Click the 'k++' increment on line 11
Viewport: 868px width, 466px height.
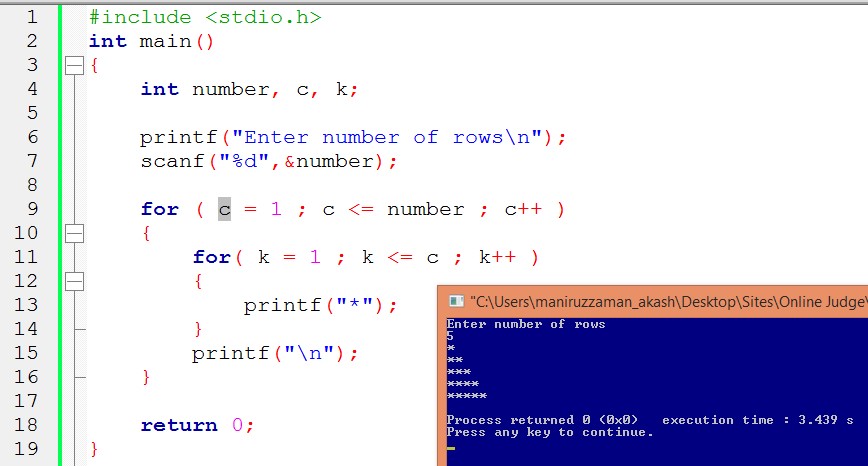497,257
